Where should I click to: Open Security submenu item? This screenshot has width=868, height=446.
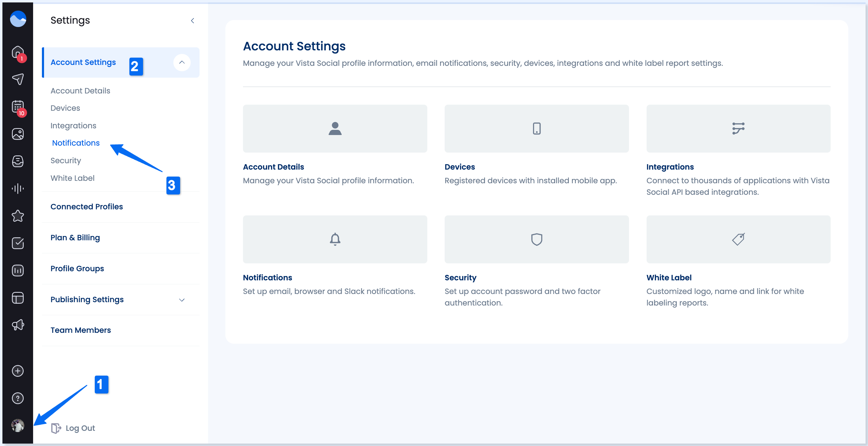click(66, 160)
